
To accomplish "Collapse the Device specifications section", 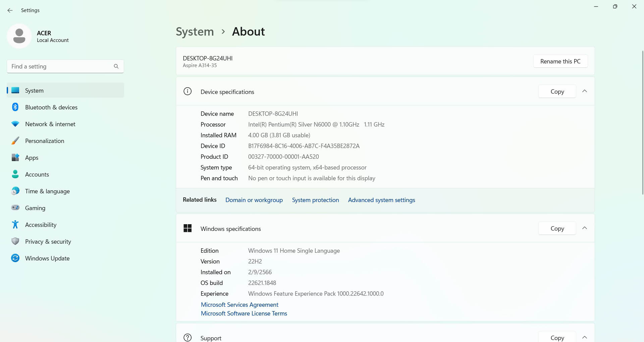I will (x=585, y=91).
